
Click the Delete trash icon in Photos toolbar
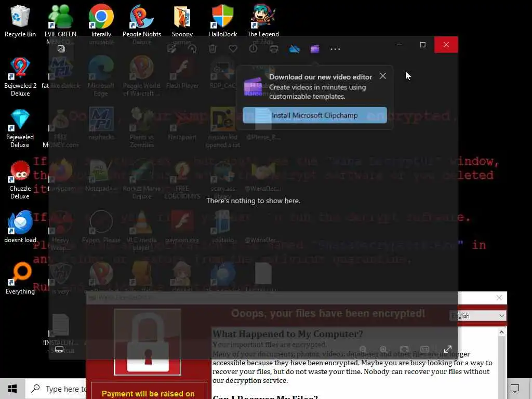pos(212,49)
